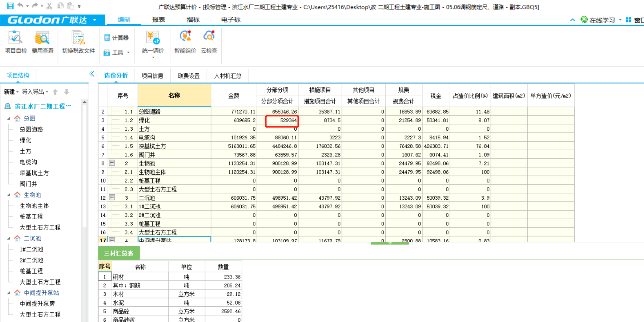Screen dimensions: 644x322
Task: Launch 智能组价 smart pricing
Action: tap(185, 43)
